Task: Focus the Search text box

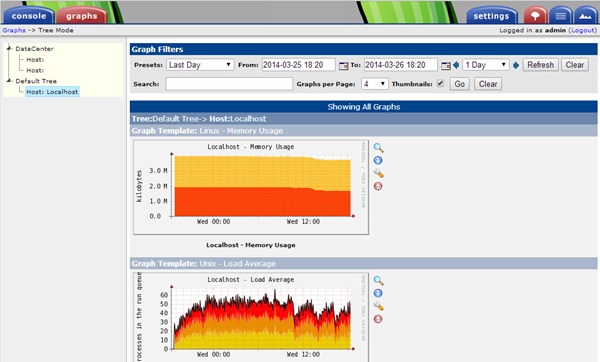Action: pyautogui.click(x=229, y=84)
